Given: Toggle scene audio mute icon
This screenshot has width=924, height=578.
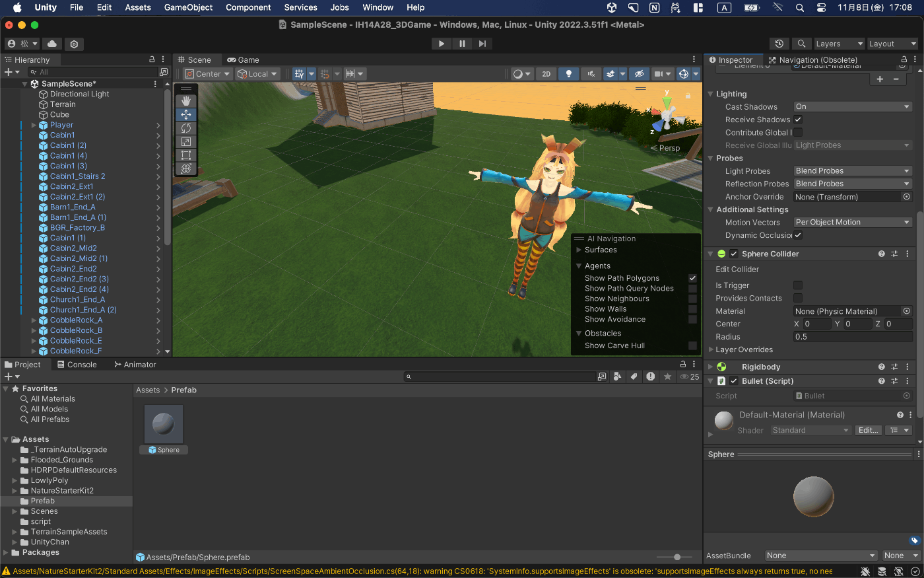Looking at the screenshot, I should 591,74.
